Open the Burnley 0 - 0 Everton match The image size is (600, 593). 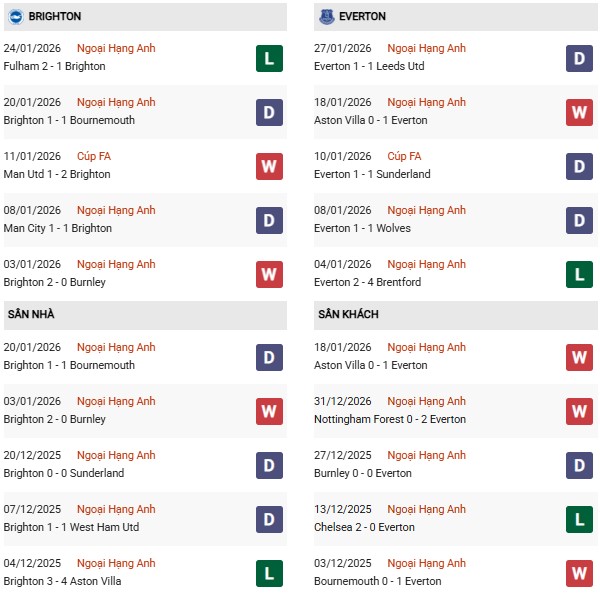click(365, 473)
